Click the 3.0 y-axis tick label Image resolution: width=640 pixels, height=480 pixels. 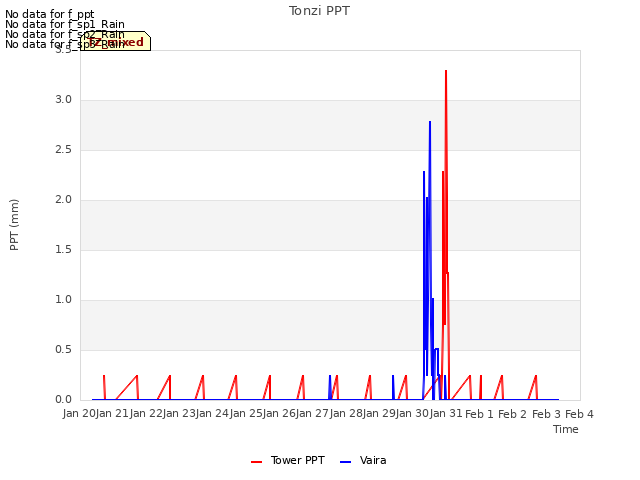click(63, 100)
